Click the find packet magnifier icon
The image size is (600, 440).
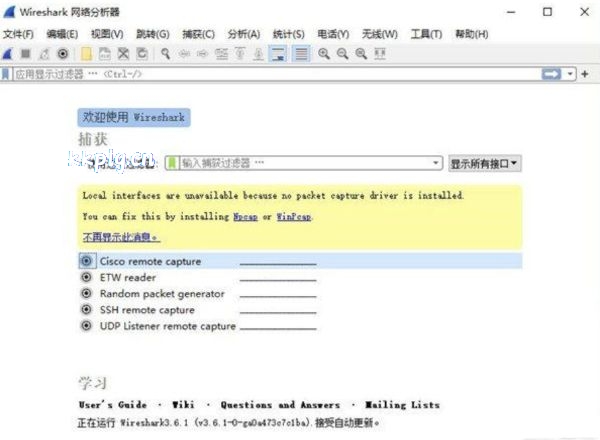pyautogui.click(x=166, y=54)
